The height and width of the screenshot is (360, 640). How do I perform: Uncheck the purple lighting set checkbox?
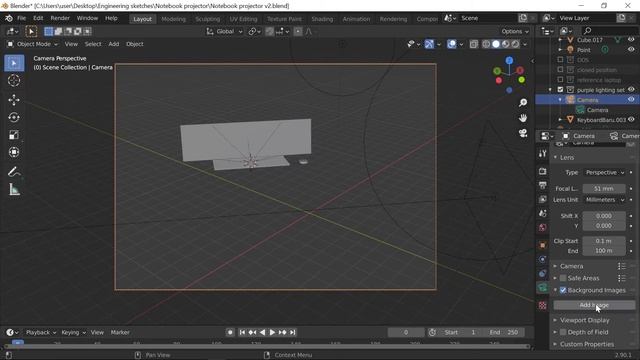pyautogui.click(x=560, y=89)
